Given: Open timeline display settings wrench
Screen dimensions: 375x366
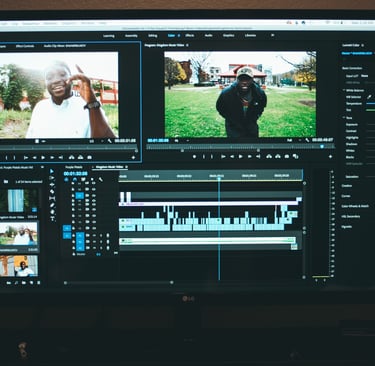Looking at the screenshot, I should coord(101,180).
